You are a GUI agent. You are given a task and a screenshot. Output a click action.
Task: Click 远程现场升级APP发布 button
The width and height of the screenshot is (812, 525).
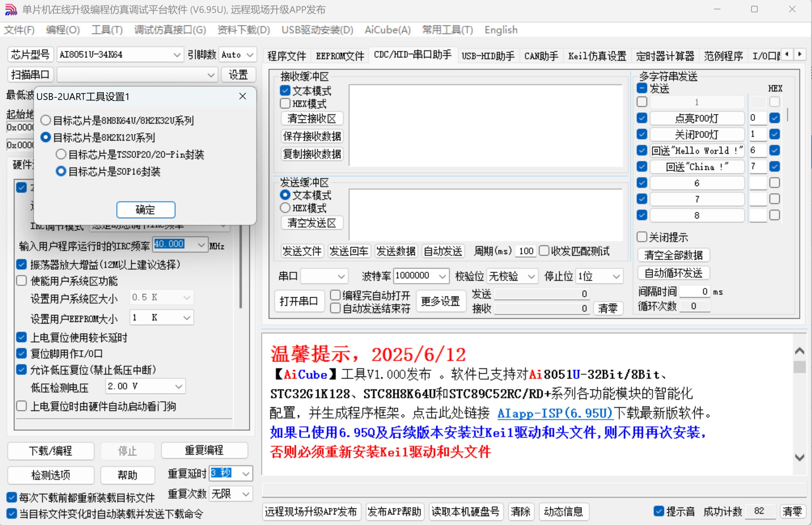[x=311, y=511]
